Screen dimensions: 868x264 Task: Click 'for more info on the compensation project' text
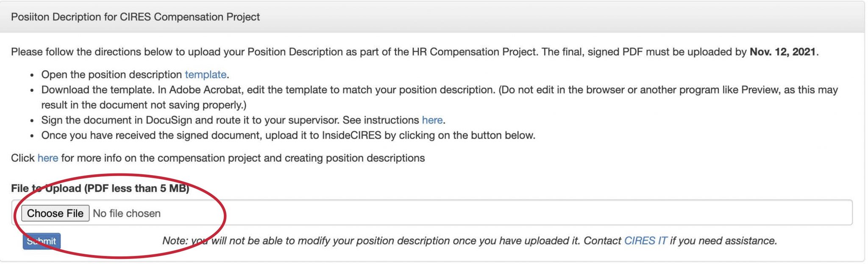point(243,158)
